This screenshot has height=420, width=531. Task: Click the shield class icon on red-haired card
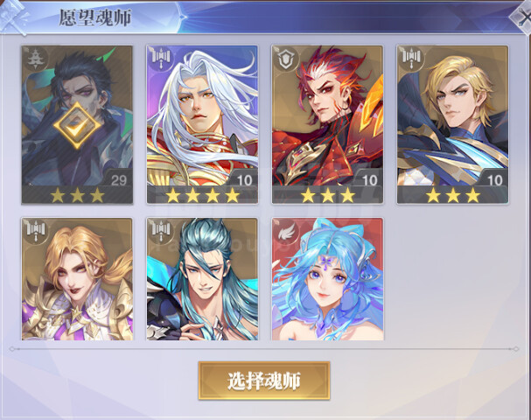(x=286, y=59)
